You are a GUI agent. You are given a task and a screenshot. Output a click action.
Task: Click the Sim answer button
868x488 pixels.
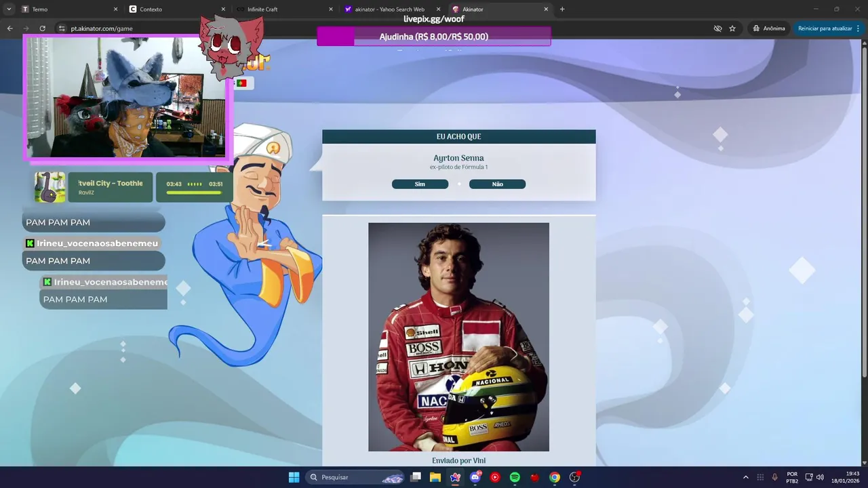pyautogui.click(x=420, y=184)
